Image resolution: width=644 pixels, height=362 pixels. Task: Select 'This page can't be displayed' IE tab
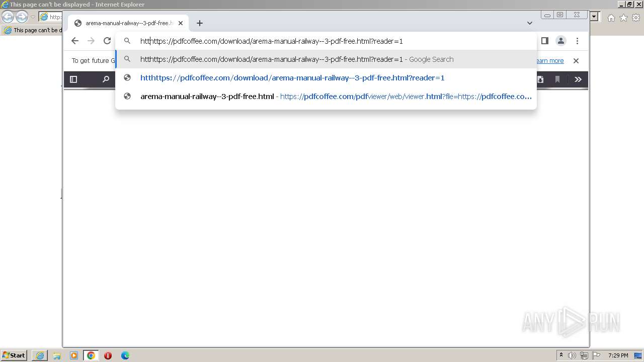coord(32,30)
